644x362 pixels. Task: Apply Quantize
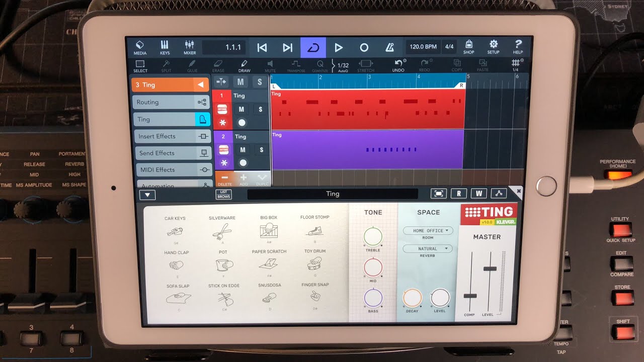pyautogui.click(x=320, y=66)
